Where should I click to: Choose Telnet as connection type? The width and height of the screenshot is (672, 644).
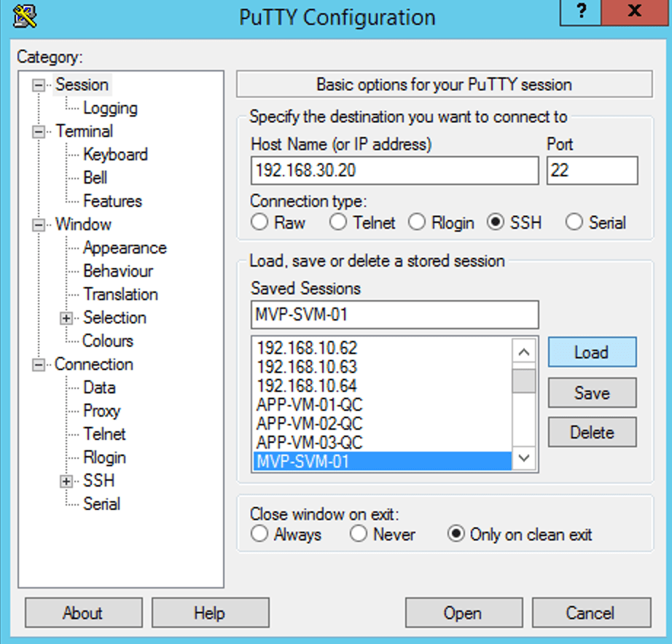338,223
